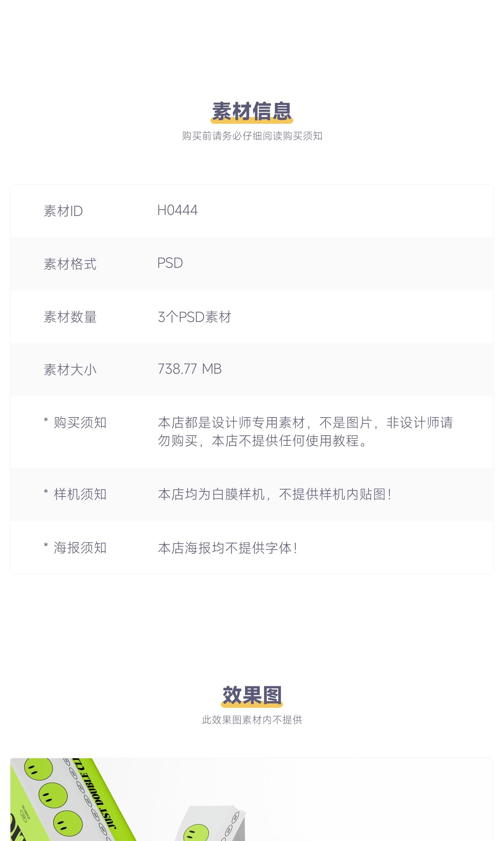This screenshot has width=504, height=841.
Task: Click the 本店均为白膜样机 mockup notice text
Action: point(275,494)
